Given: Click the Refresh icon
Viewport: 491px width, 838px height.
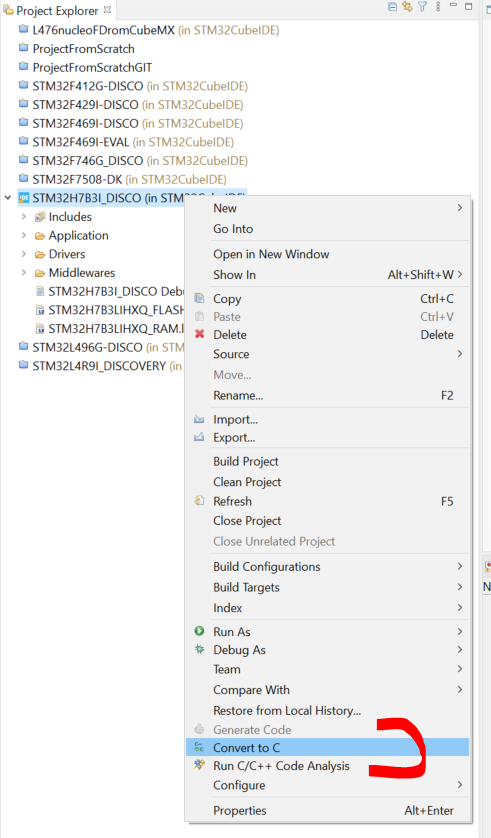Looking at the screenshot, I should point(199,501).
